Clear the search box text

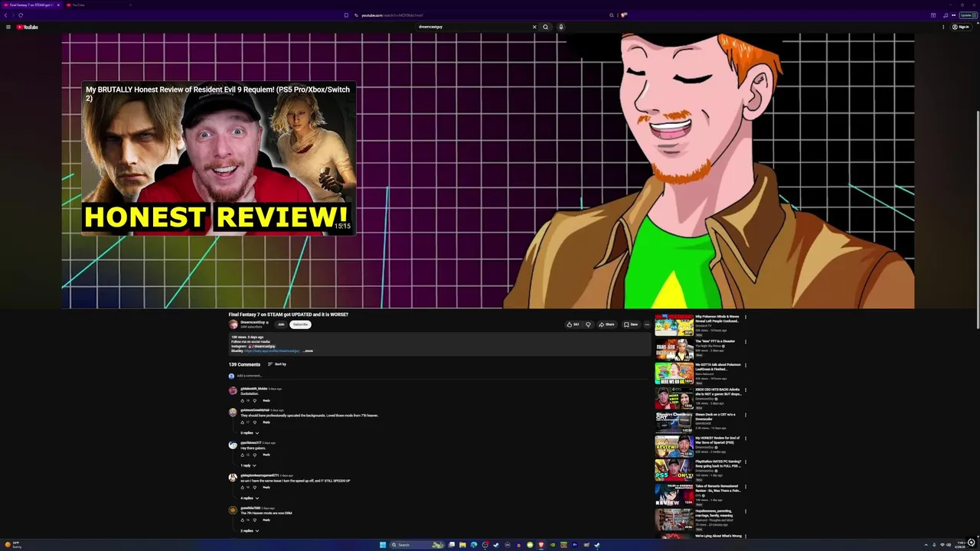(x=534, y=27)
